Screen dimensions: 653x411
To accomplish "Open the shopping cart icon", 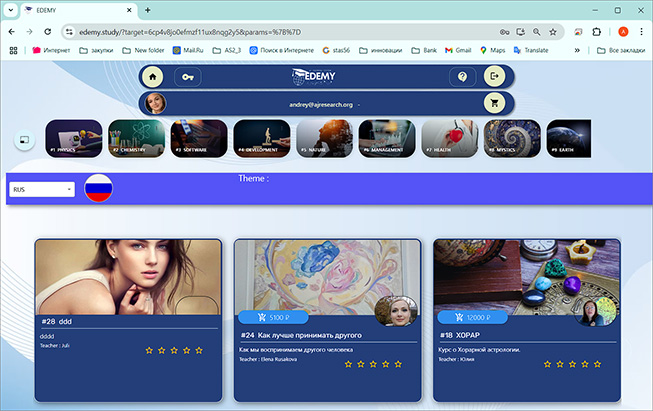I will click(494, 103).
